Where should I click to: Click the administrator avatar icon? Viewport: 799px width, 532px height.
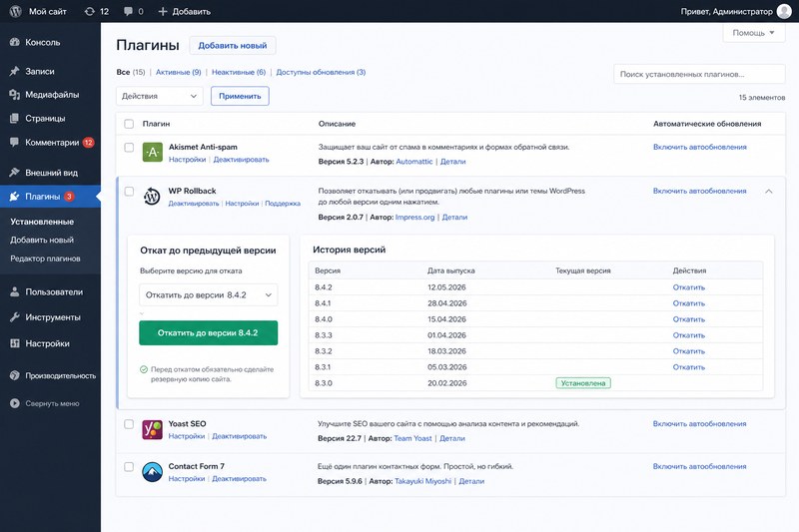click(784, 11)
